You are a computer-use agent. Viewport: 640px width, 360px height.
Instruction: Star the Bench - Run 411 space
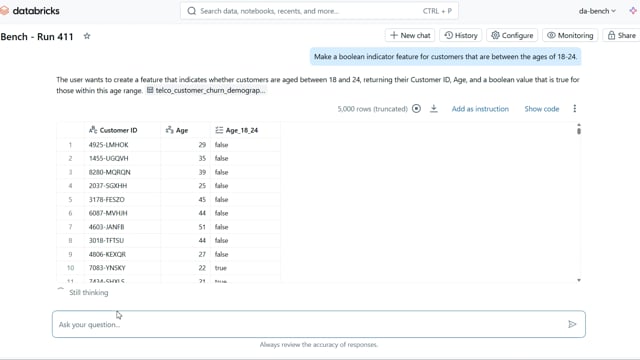pyautogui.click(x=87, y=36)
